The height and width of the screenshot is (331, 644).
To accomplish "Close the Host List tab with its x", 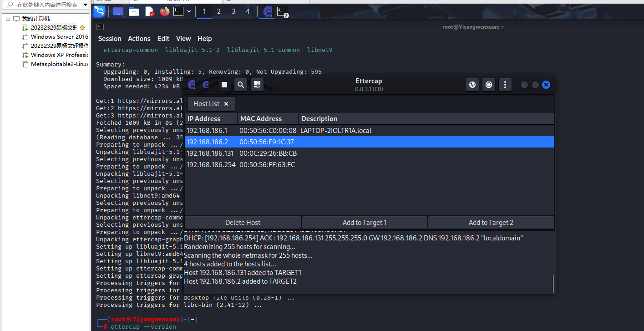I will pos(226,104).
